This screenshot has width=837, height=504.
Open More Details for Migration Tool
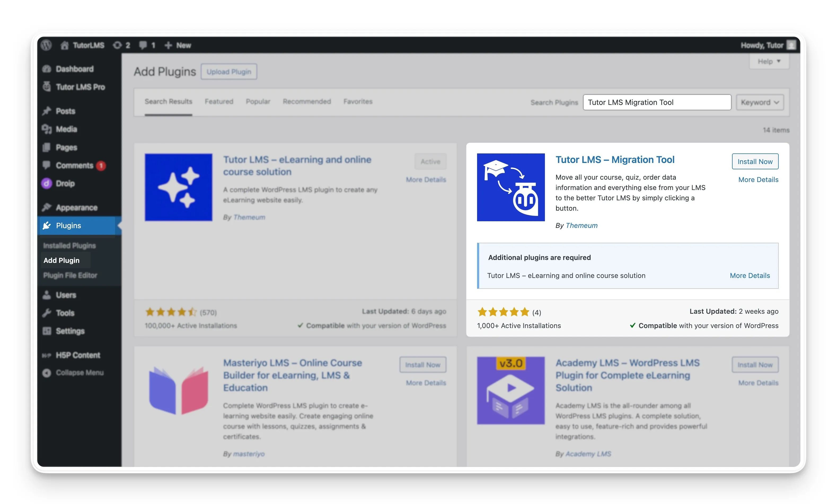(x=758, y=180)
